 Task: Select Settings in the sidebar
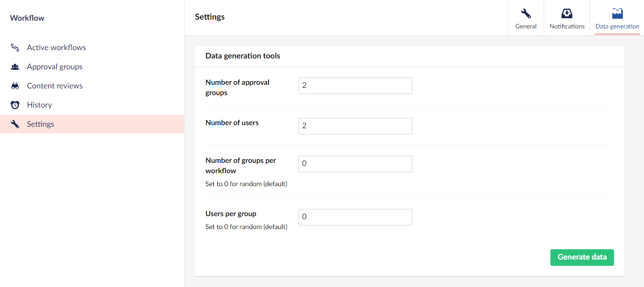click(x=92, y=124)
